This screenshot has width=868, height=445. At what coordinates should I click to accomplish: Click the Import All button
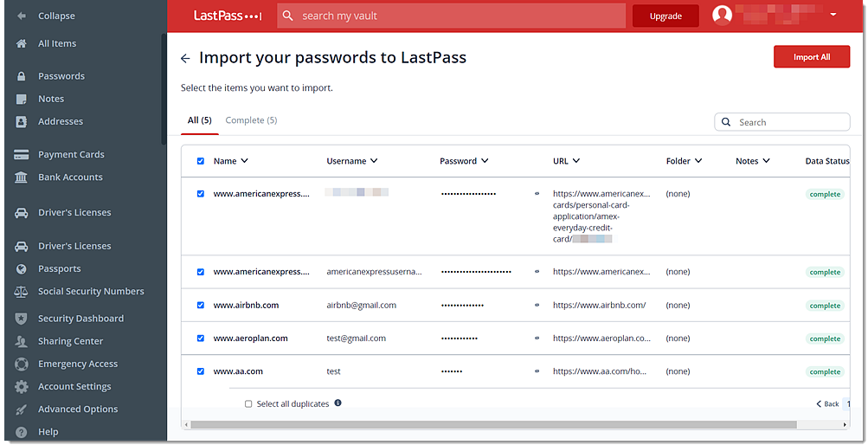(x=812, y=56)
